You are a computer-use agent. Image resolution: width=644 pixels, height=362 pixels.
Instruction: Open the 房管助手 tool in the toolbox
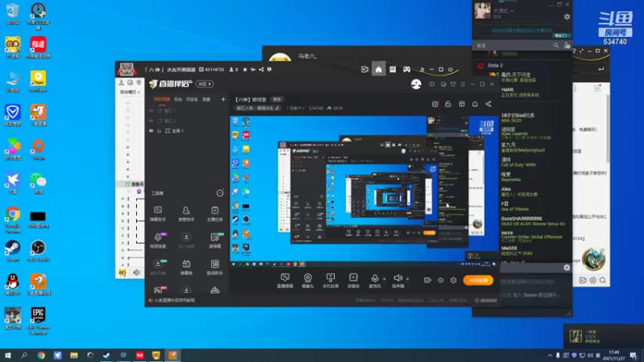186,213
